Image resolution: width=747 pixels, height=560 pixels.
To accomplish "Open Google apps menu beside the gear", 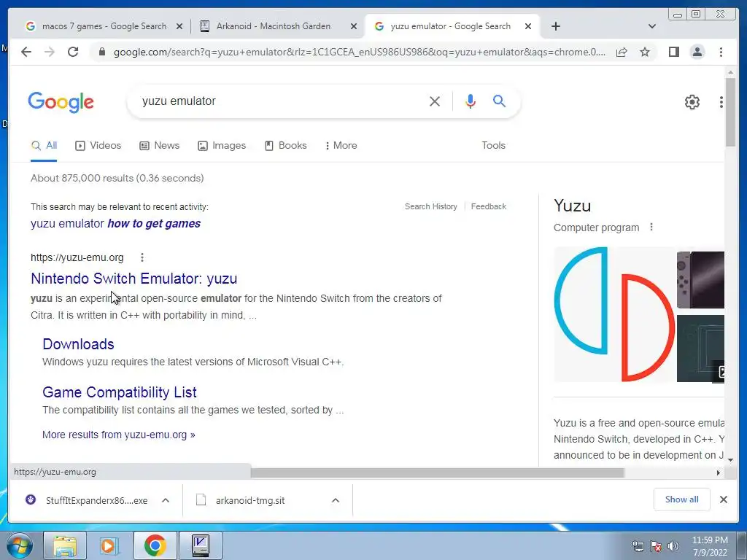I will coord(721,101).
